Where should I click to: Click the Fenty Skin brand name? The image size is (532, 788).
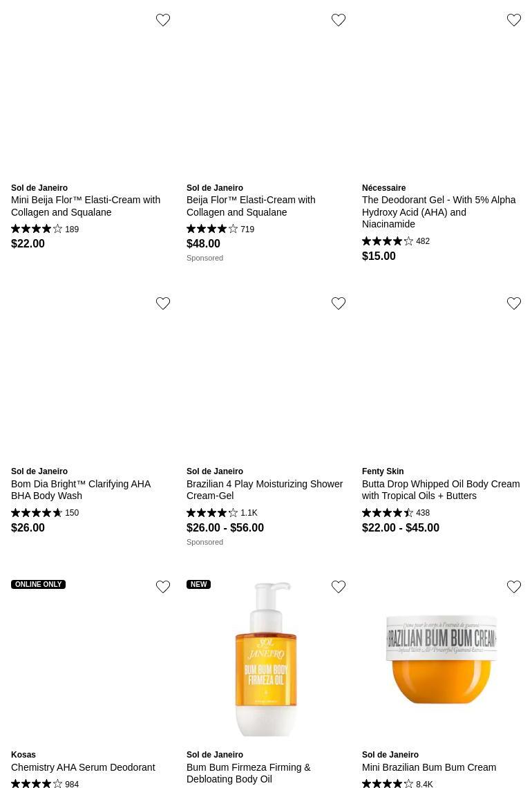pyautogui.click(x=383, y=471)
